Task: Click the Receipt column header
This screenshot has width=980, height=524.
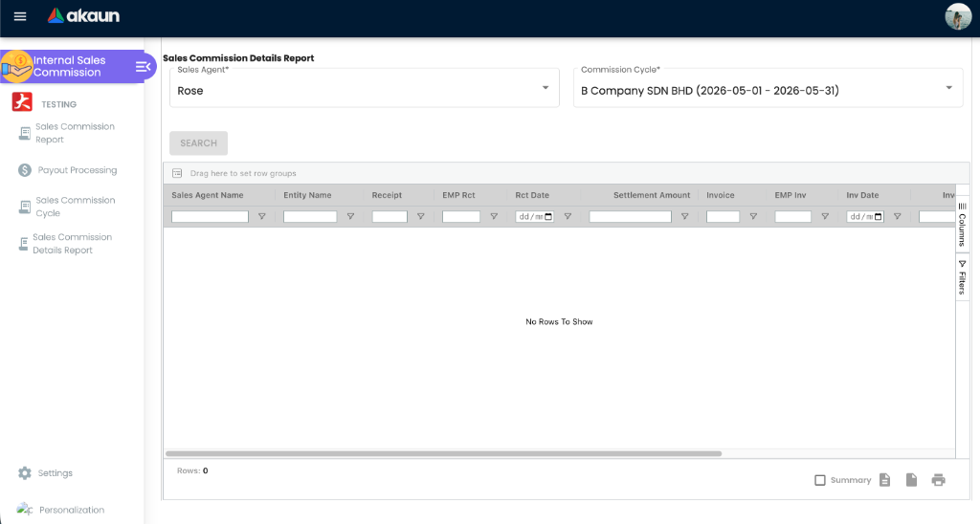Action: 387,195
